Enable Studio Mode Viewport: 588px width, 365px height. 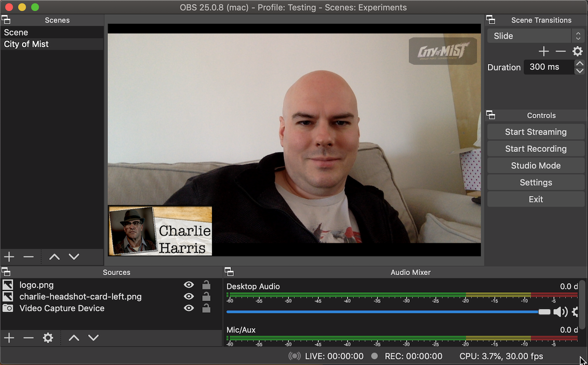536,165
